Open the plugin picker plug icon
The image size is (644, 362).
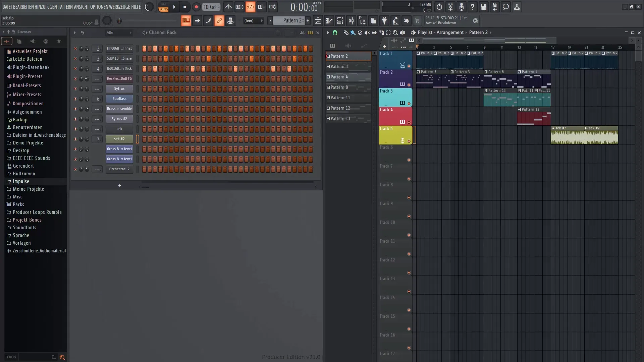coord(384,21)
